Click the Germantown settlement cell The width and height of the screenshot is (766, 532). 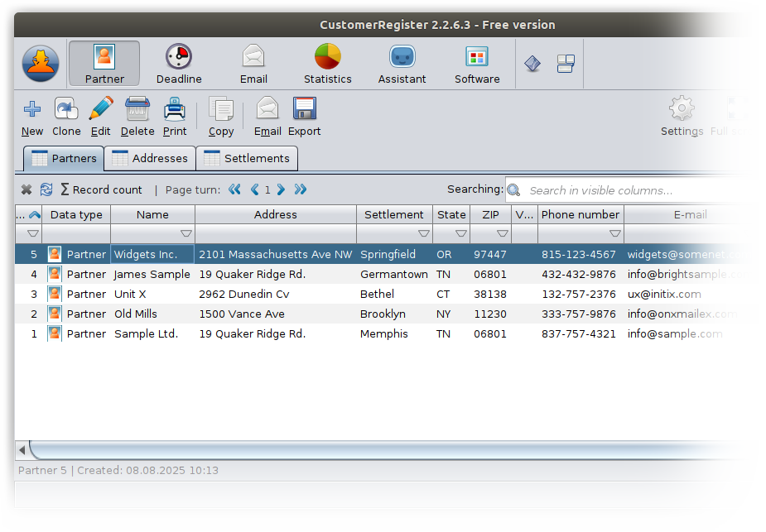(393, 275)
